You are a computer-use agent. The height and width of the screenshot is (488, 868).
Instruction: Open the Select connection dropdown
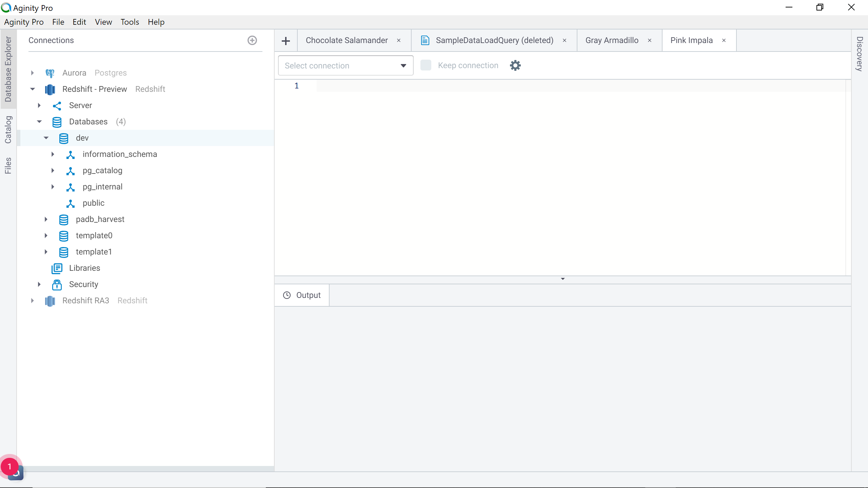pos(345,66)
